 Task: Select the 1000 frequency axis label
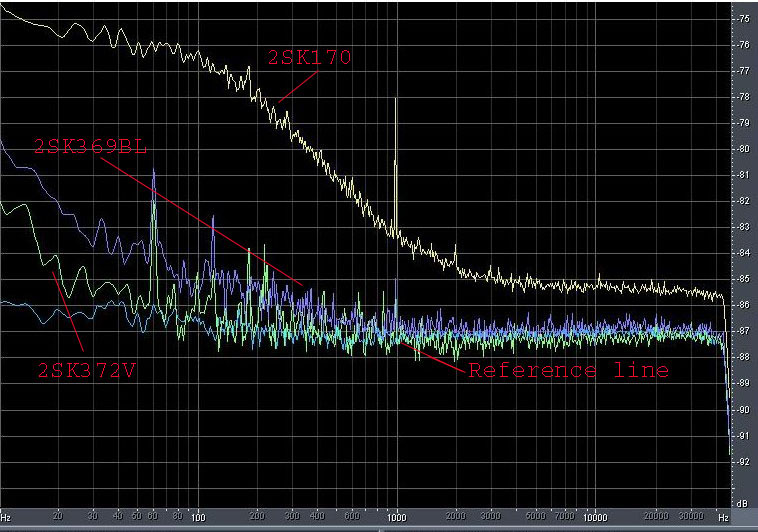pyautogui.click(x=397, y=517)
